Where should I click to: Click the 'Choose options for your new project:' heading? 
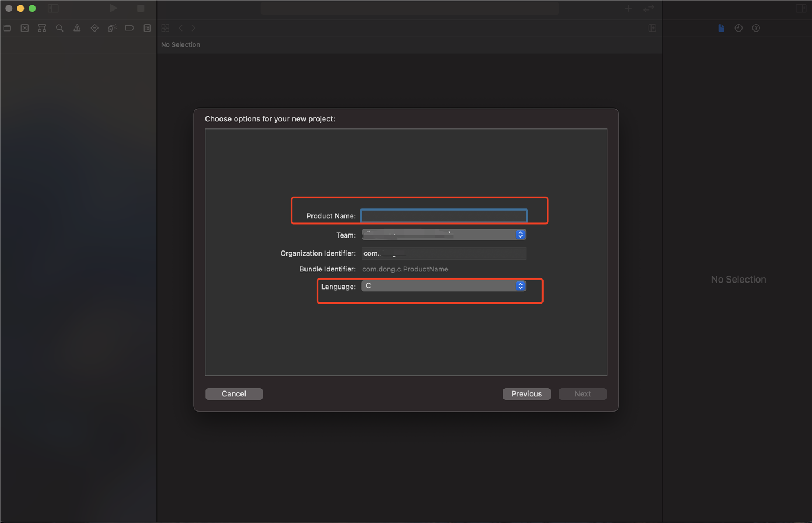(x=270, y=118)
